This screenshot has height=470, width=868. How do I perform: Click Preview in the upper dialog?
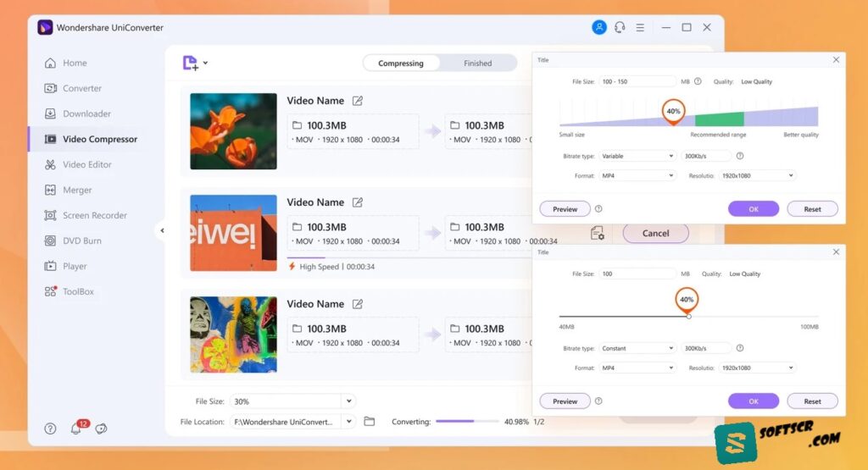point(565,209)
